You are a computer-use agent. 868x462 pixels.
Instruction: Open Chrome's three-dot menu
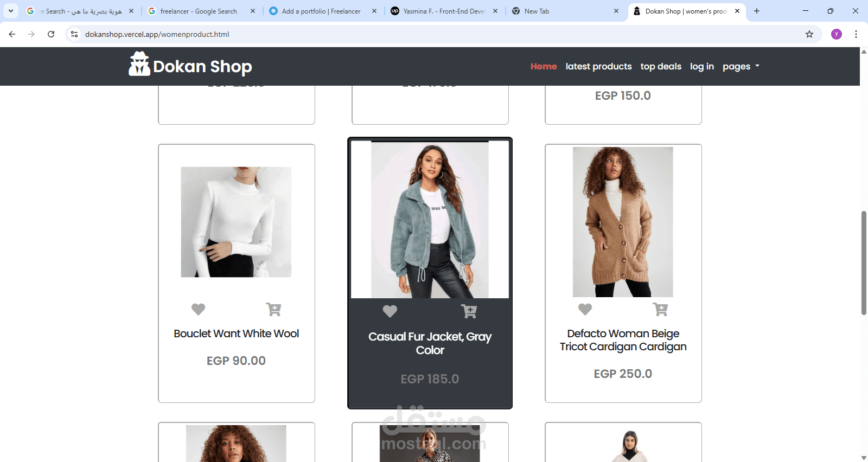coord(856,34)
